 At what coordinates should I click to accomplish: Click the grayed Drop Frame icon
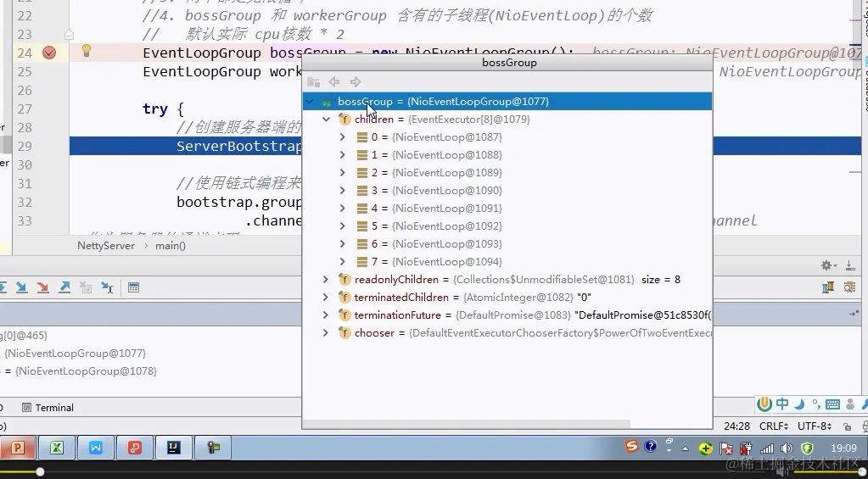click(85, 287)
